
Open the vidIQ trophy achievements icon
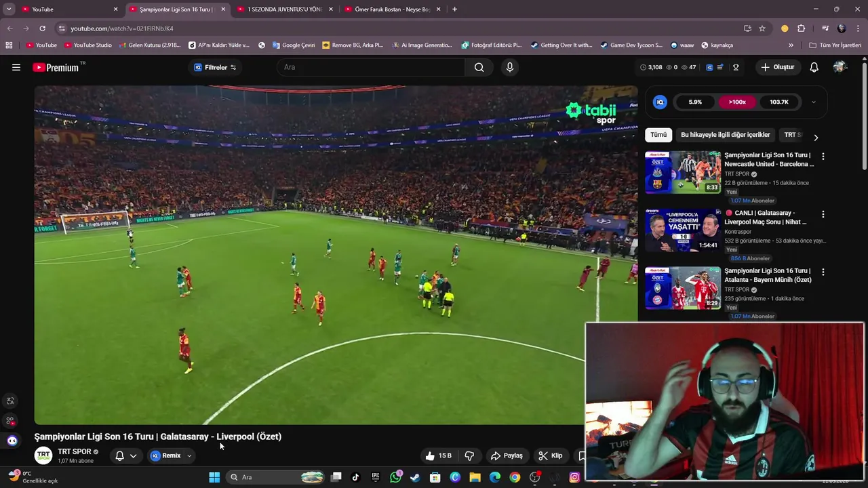click(x=736, y=67)
